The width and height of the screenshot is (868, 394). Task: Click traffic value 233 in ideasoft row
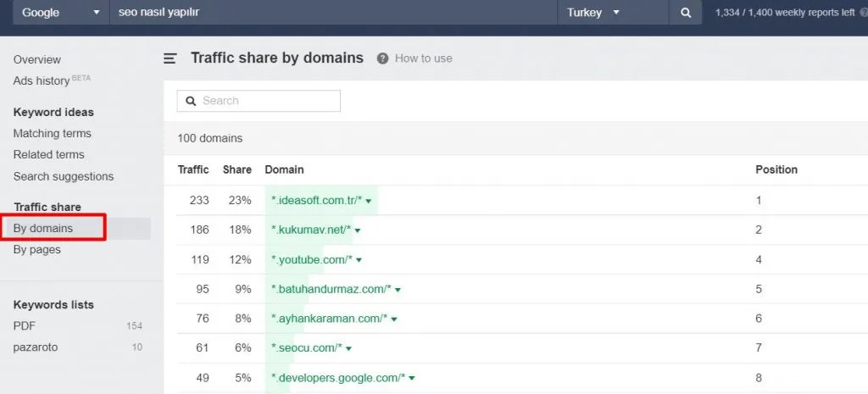(199, 200)
